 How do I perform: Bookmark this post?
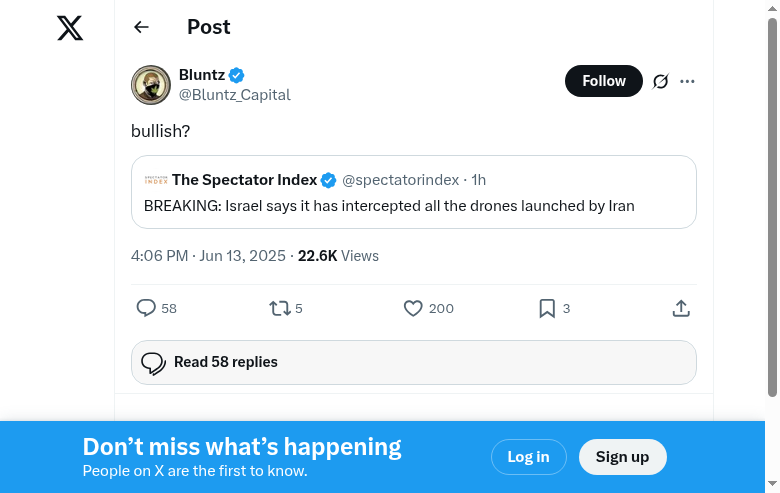[x=547, y=308]
